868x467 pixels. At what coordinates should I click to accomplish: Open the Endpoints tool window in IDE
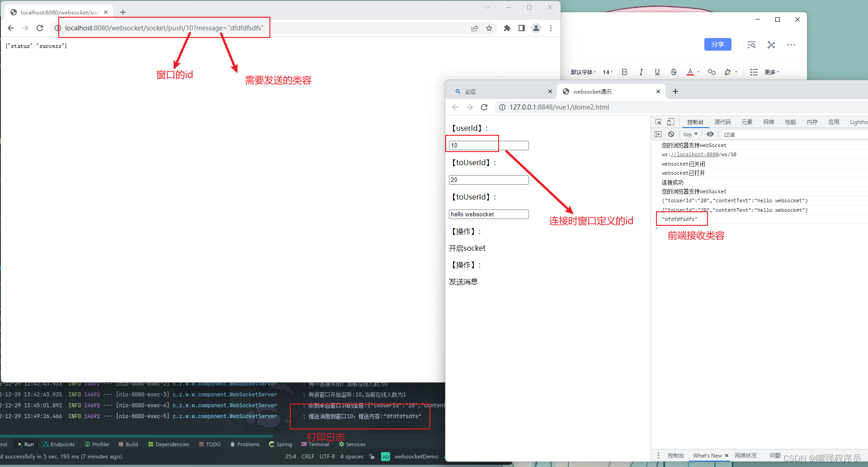pos(59,444)
